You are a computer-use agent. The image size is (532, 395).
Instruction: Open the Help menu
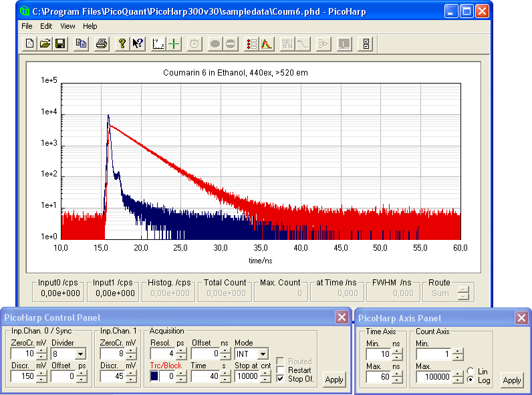pyautogui.click(x=90, y=26)
